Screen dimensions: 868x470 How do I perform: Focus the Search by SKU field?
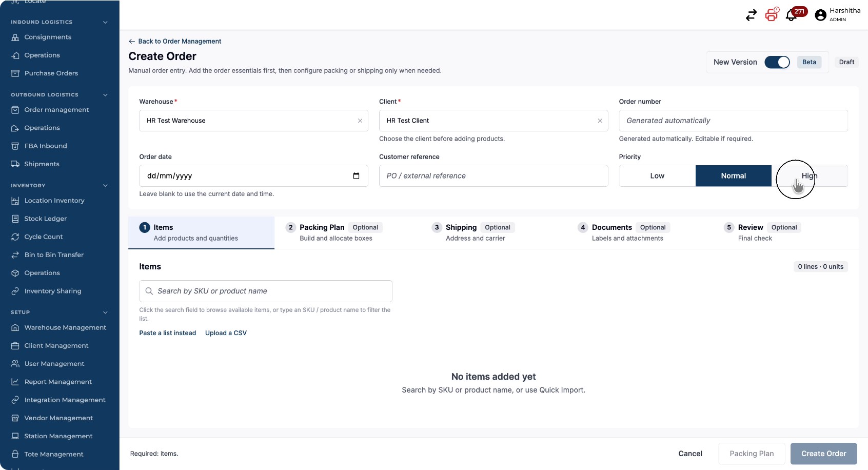(x=266, y=291)
